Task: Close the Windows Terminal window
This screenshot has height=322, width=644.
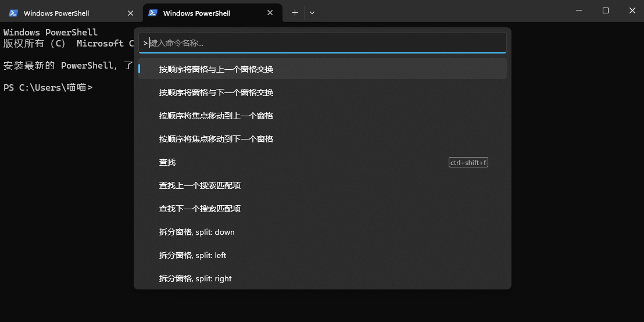Action: [x=632, y=10]
